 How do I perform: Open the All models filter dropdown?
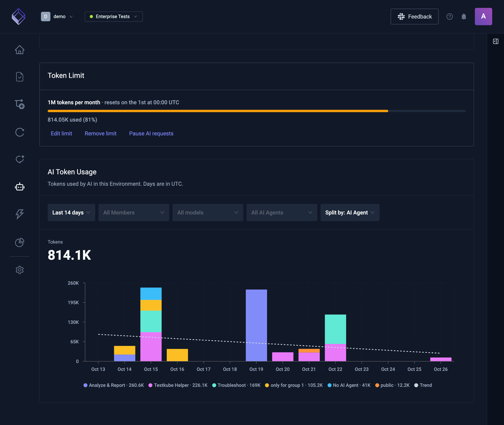click(x=208, y=213)
